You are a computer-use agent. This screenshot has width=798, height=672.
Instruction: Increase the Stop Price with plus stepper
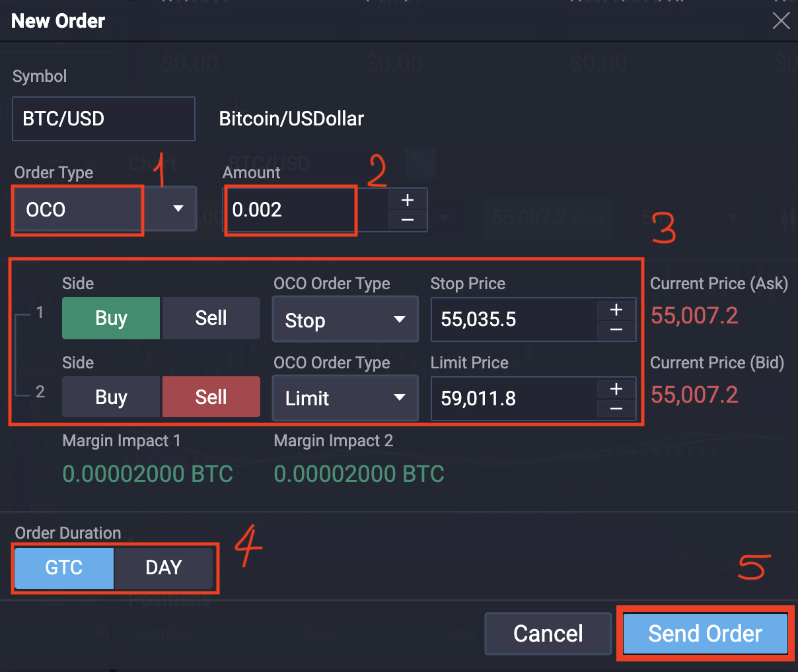616,309
